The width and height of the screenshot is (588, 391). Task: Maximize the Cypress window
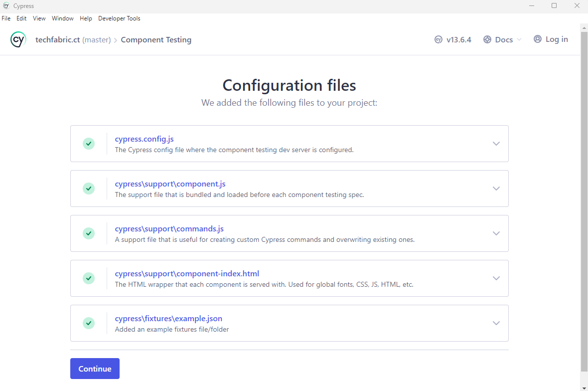[x=554, y=5]
